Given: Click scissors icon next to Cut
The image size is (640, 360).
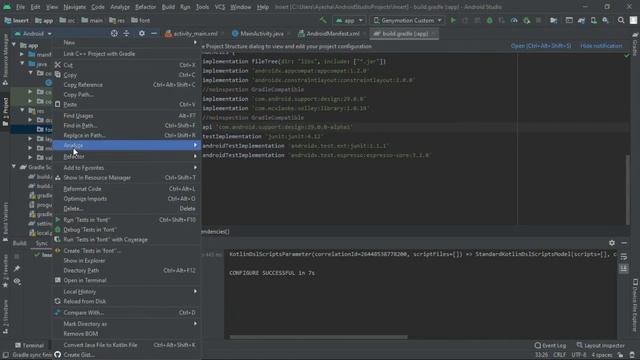Looking at the screenshot, I should pos(58,65).
